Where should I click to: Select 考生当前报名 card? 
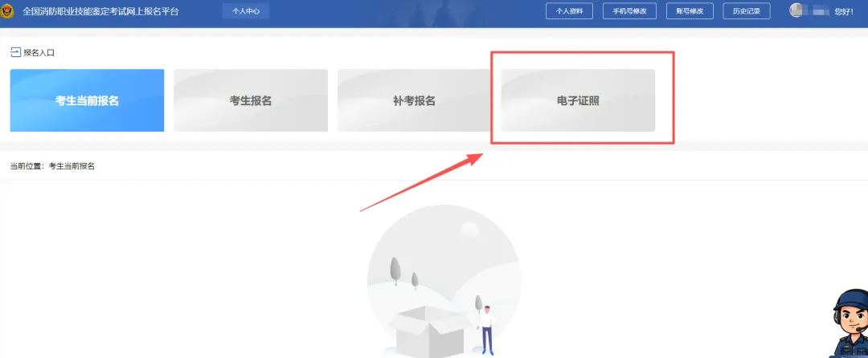point(87,100)
